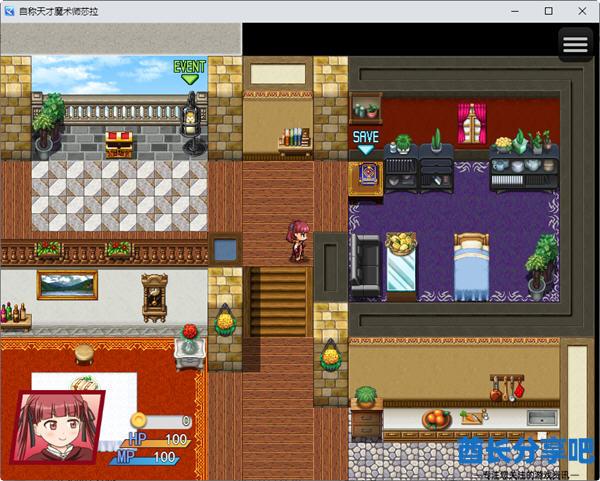The width and height of the screenshot is (600, 481).
Task: Click the red rose vase on side table
Action: pos(190,338)
